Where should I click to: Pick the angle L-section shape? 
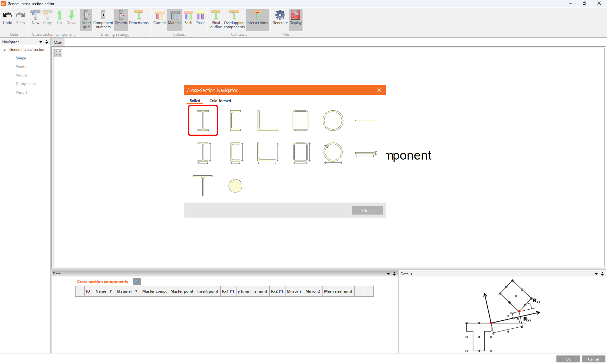(x=267, y=120)
